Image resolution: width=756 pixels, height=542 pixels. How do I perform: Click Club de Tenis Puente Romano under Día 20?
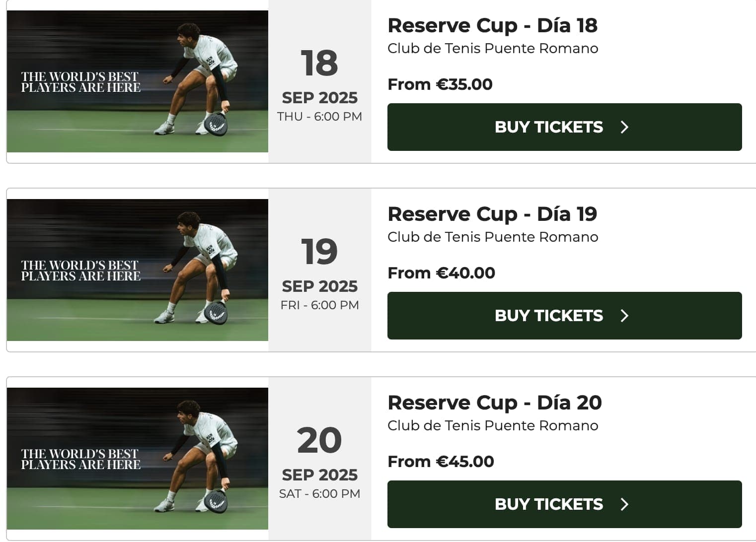point(494,426)
